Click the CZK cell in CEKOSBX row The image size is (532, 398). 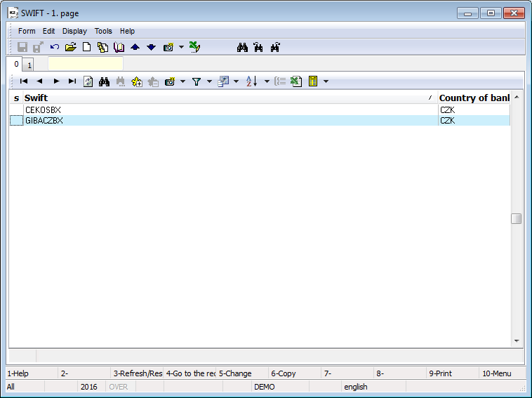474,110
